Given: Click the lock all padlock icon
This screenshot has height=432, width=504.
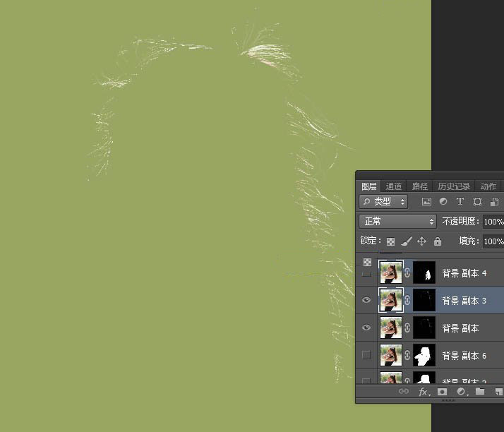Looking at the screenshot, I should pos(438,241).
